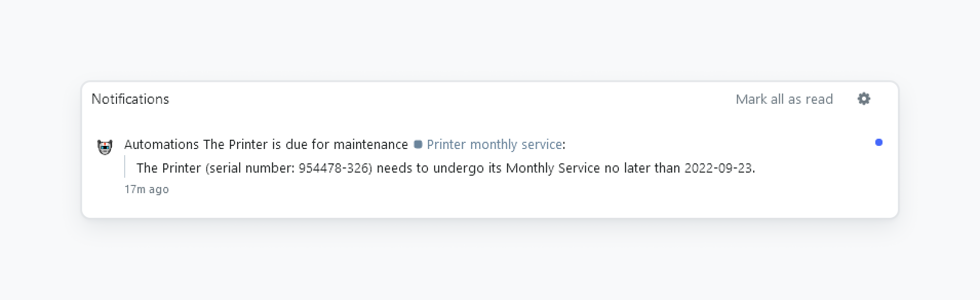980x300 pixels.
Task: Click the "serial number:" label in message
Action: [x=252, y=168]
